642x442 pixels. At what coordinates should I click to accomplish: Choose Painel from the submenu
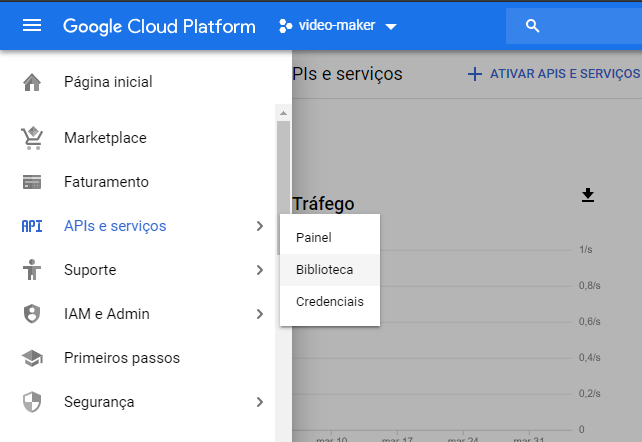point(330,237)
